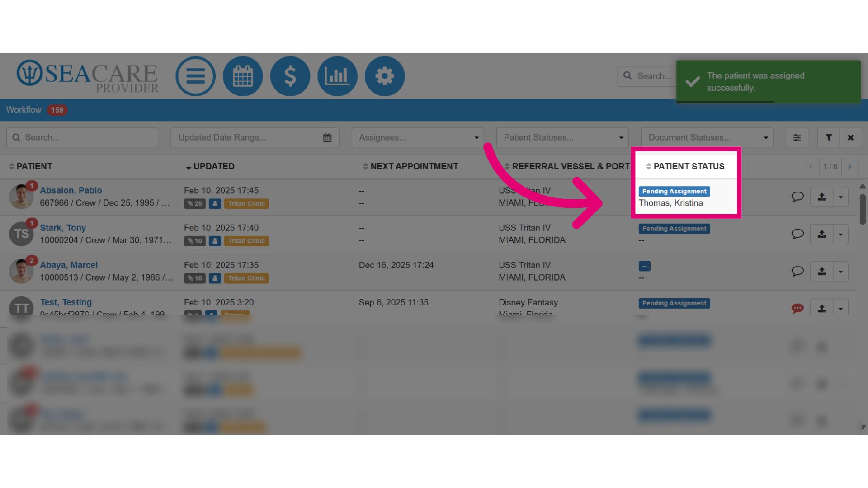This screenshot has height=488, width=868.
Task: Click the user icon badge in Absalon row
Action: click(215, 204)
